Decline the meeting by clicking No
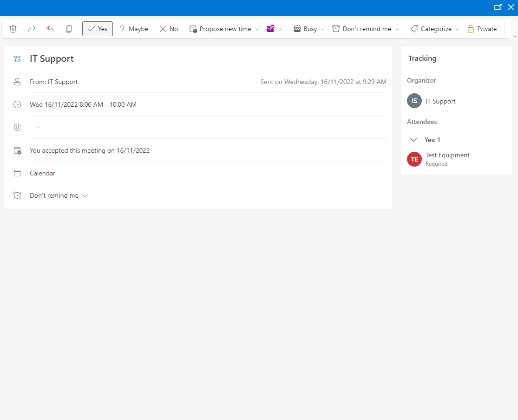 pyautogui.click(x=169, y=28)
